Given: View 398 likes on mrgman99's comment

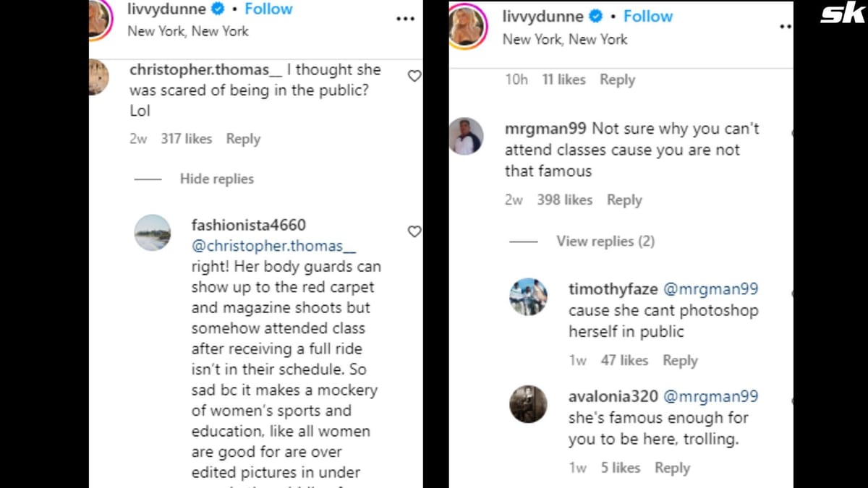Looking at the screenshot, I should (564, 200).
